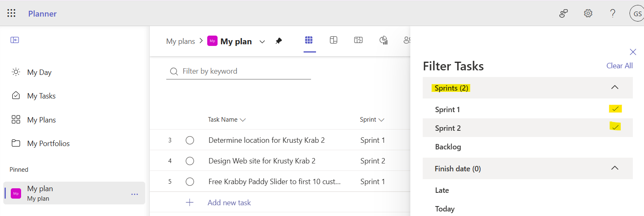Viewport: 644px width, 216px height.
Task: Mark Design Web site task complete
Action: (x=190, y=161)
